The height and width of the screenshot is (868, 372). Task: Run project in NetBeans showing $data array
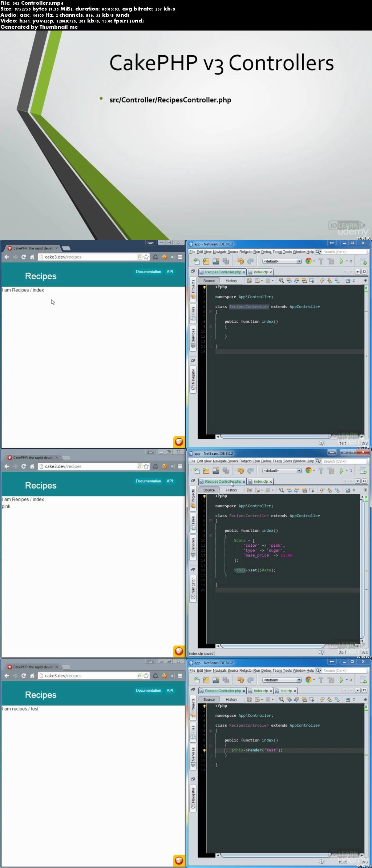pos(341,470)
